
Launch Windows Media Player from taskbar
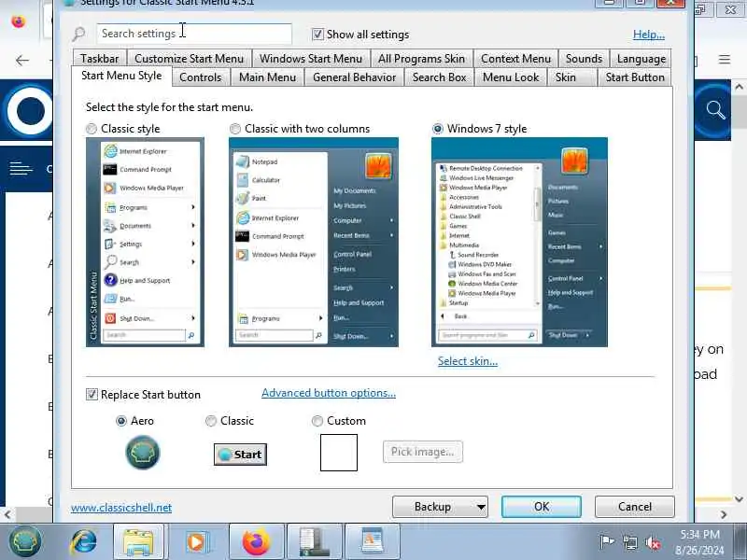pyautogui.click(x=197, y=542)
